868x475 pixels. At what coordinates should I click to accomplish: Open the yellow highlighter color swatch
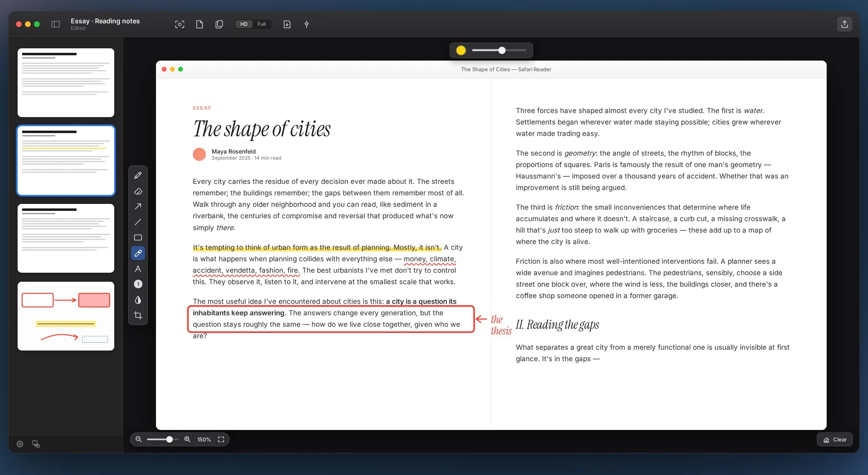pos(461,50)
